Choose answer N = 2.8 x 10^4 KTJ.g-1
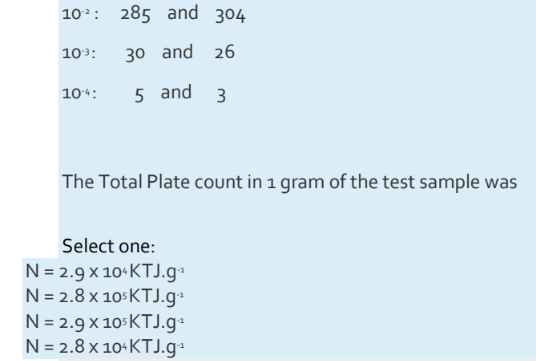 click(105, 347)
